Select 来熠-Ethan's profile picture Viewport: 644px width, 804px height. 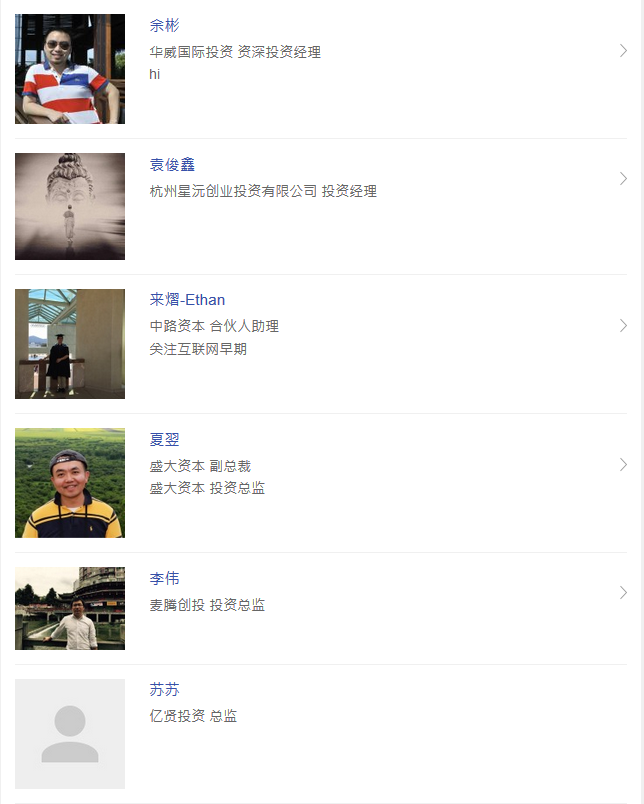(70, 344)
